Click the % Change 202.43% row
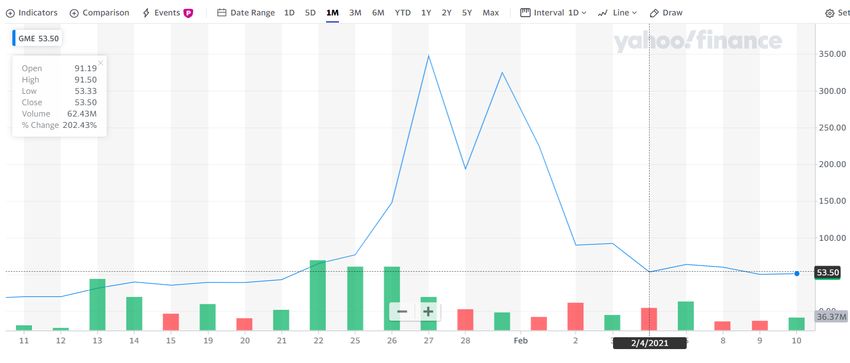The image size is (850, 363). [59, 125]
